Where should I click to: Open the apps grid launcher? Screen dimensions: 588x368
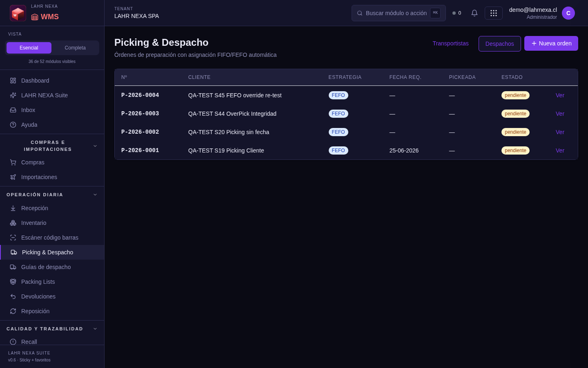[x=494, y=13]
